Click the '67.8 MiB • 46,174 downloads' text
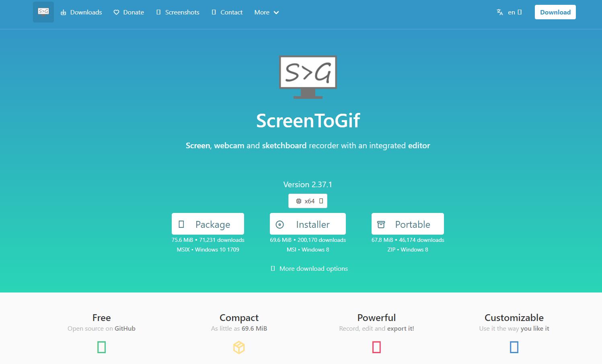Image resolution: width=602 pixels, height=364 pixels. [408, 240]
